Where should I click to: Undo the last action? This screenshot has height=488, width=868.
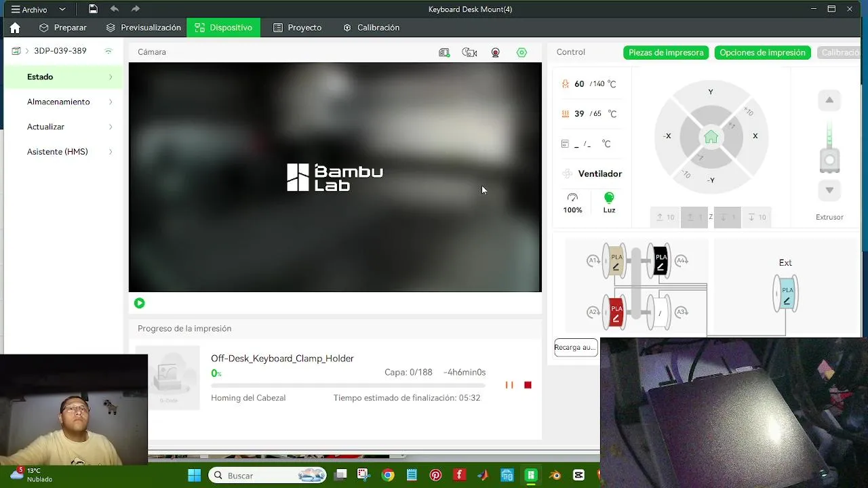pyautogui.click(x=114, y=9)
